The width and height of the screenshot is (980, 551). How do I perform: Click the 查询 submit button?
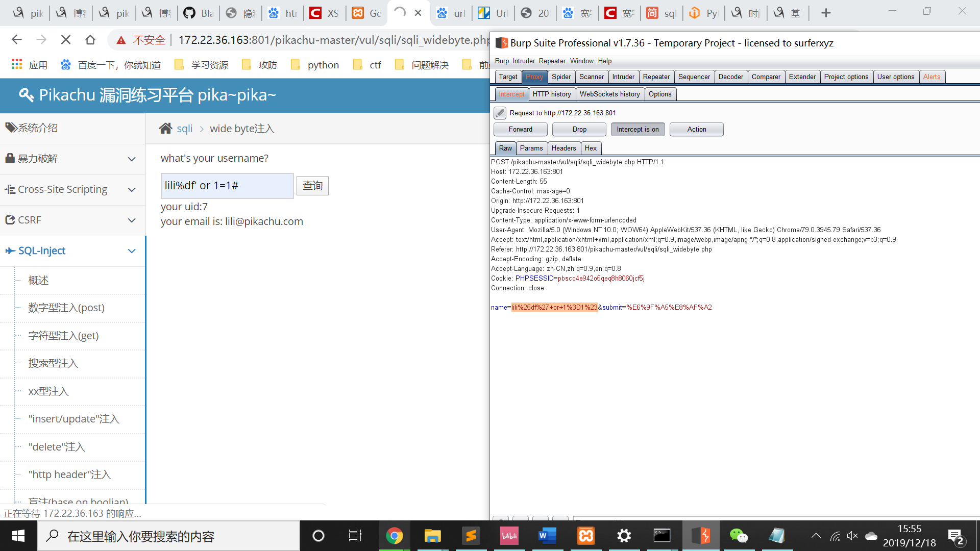tap(312, 186)
